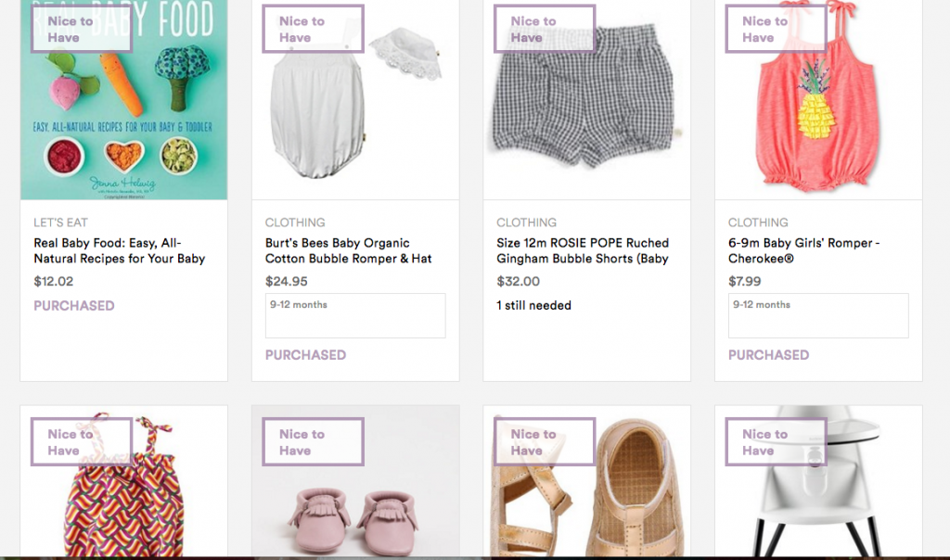Open the Real Baby Food: Easy, All-Natural Recipes title
This screenshot has width=950, height=560.
(120, 250)
